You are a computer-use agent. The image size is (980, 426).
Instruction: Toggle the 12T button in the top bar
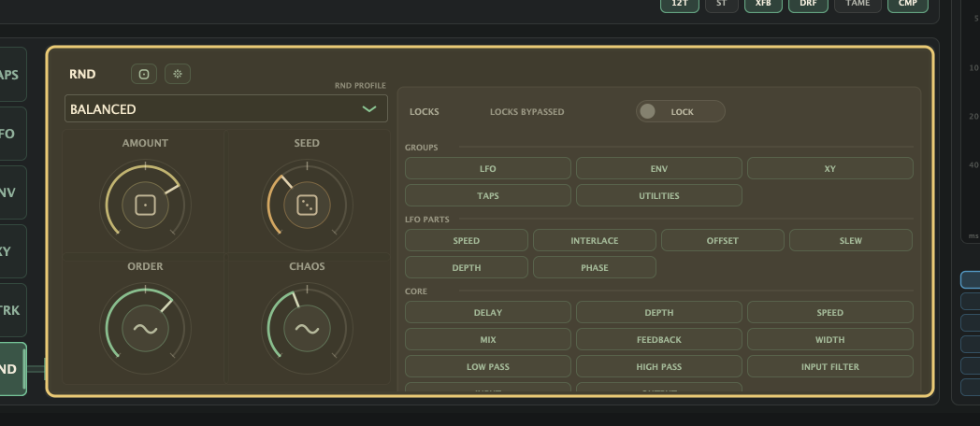point(680,5)
